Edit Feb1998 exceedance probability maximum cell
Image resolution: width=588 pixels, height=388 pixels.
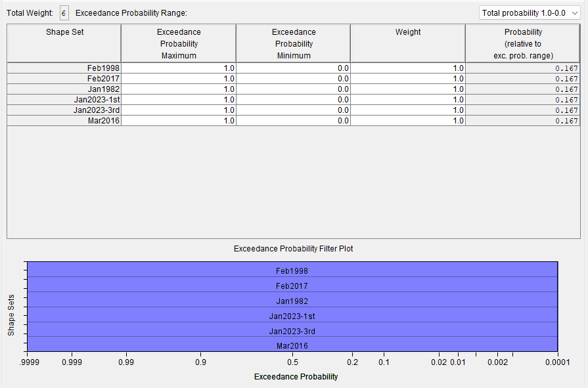(x=179, y=68)
